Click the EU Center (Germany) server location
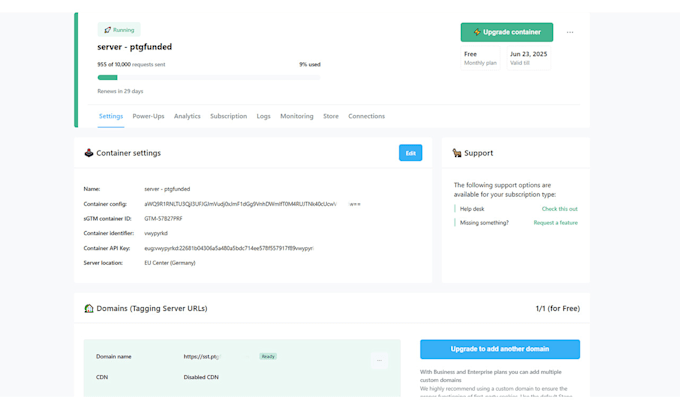The height and width of the screenshot is (409, 680). [x=170, y=263]
